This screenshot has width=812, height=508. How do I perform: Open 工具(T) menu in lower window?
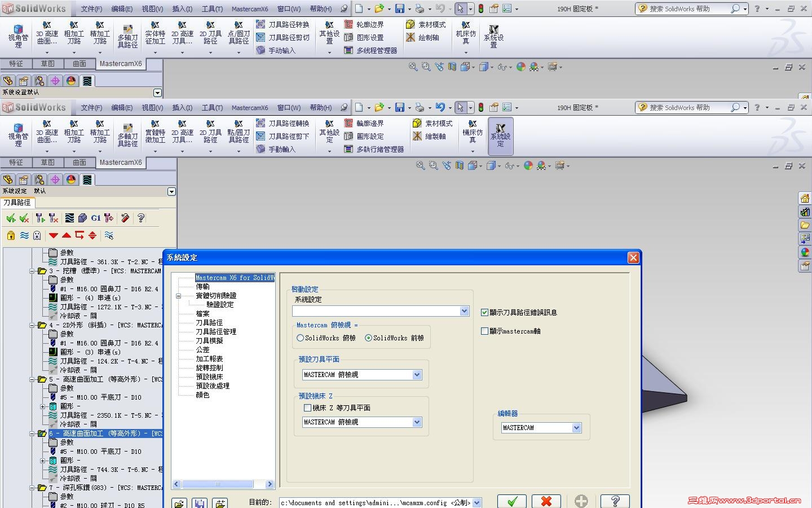pyautogui.click(x=213, y=107)
